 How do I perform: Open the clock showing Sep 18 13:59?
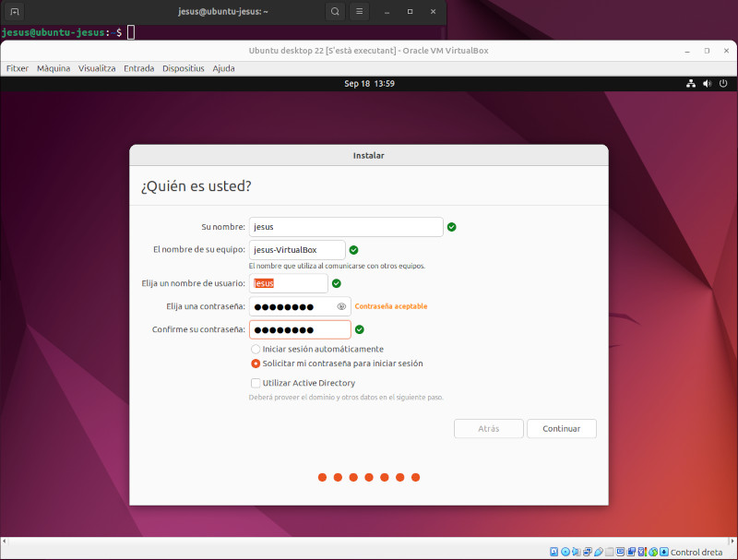pyautogui.click(x=369, y=83)
